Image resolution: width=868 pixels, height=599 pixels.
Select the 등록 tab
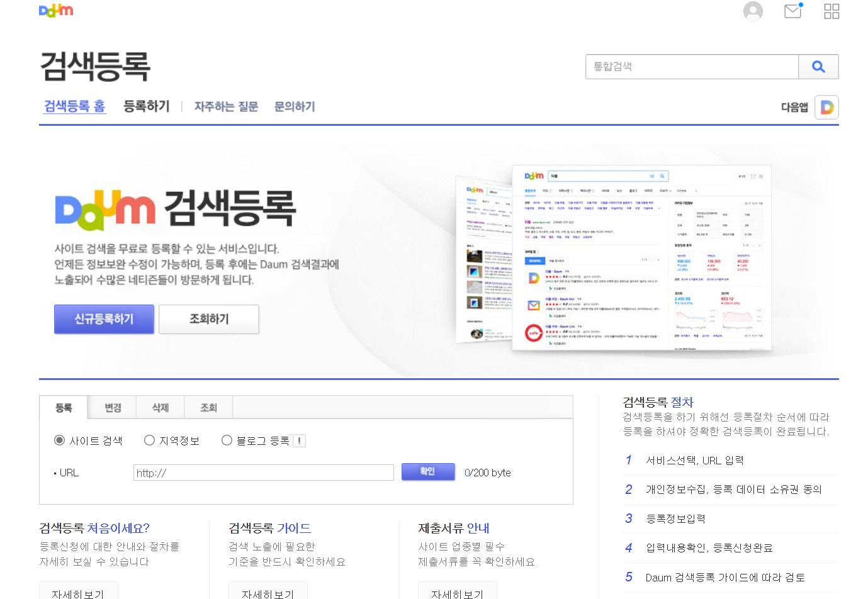click(64, 408)
